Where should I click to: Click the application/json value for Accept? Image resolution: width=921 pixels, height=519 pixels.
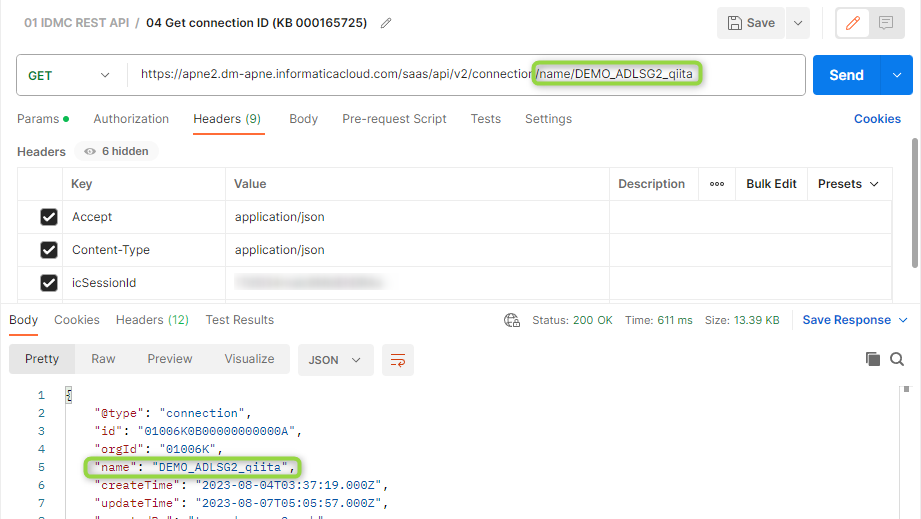280,217
